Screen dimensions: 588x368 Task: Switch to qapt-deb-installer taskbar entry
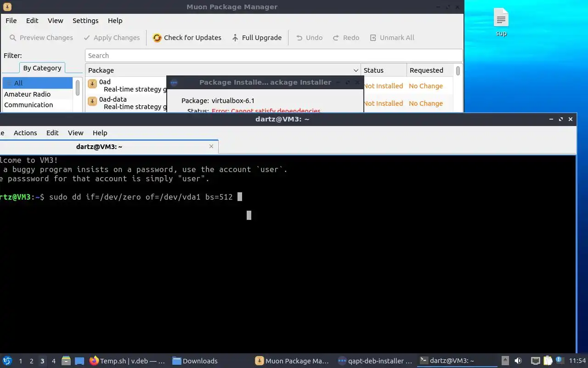(x=375, y=361)
